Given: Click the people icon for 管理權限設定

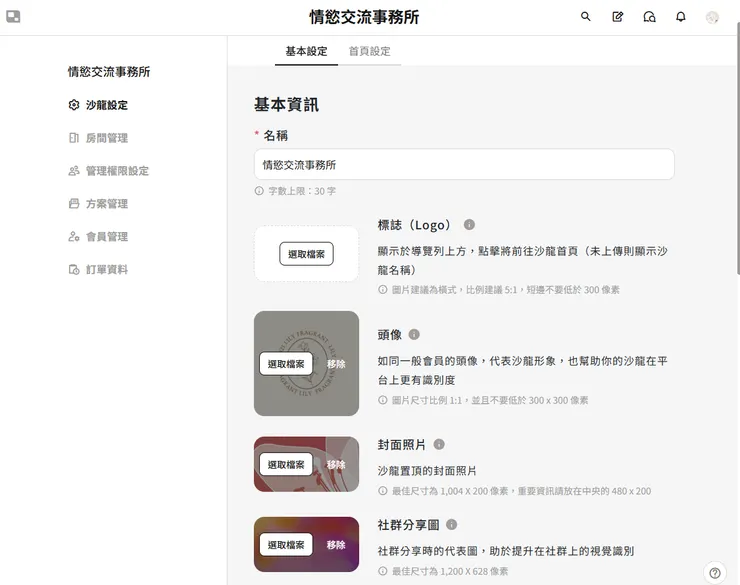Looking at the screenshot, I should [74, 171].
